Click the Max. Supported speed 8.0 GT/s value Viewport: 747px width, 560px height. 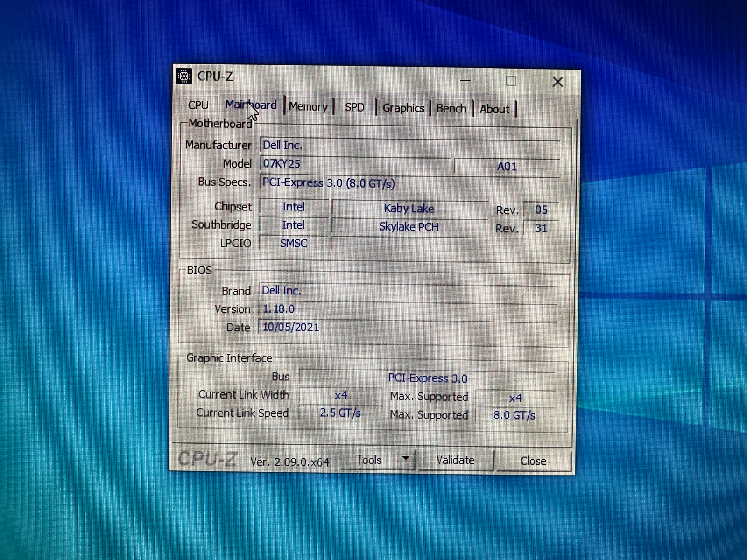515,415
